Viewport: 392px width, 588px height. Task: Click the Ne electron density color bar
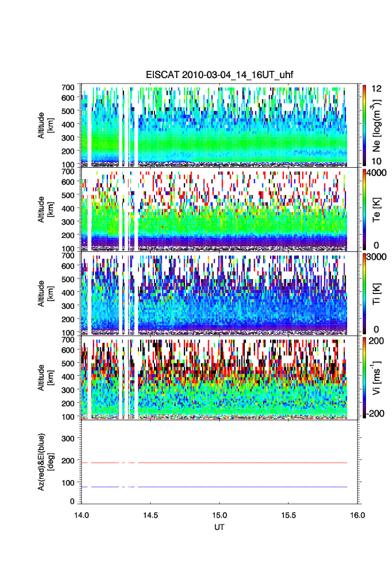click(x=360, y=125)
